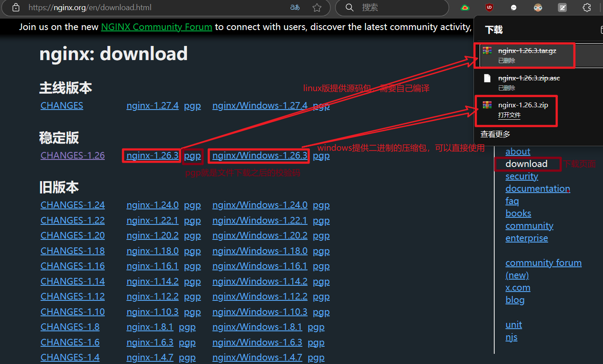Screen dimensions: 603x364
Task: Download nginx/Windows-1.18.0
Action: point(260,251)
